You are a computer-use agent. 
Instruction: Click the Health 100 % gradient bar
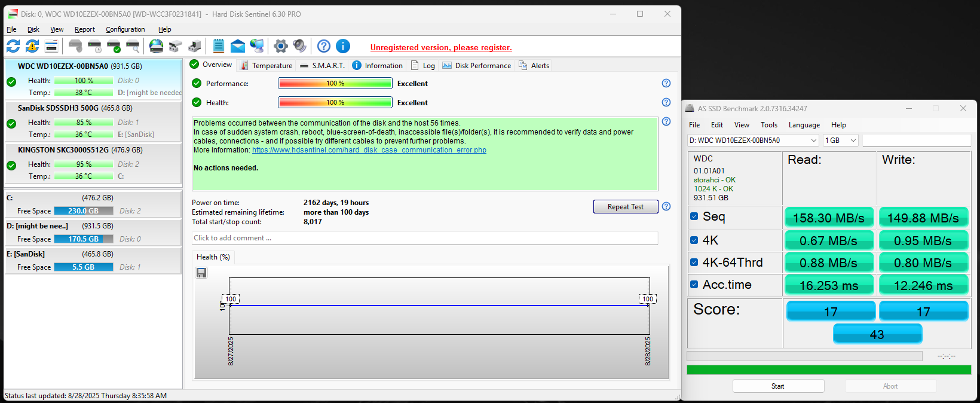click(x=335, y=102)
